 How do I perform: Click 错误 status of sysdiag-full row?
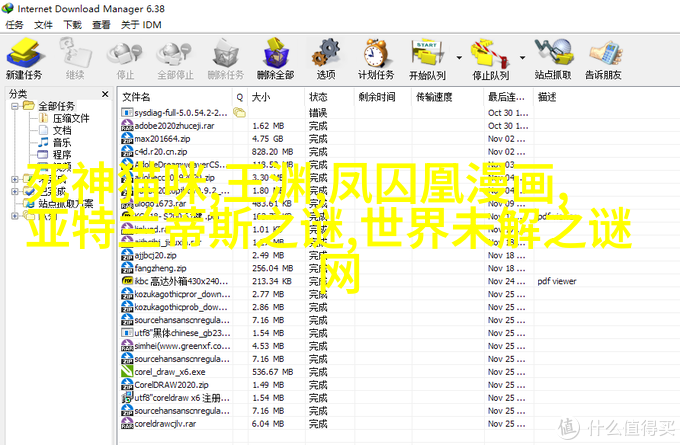[x=318, y=113]
